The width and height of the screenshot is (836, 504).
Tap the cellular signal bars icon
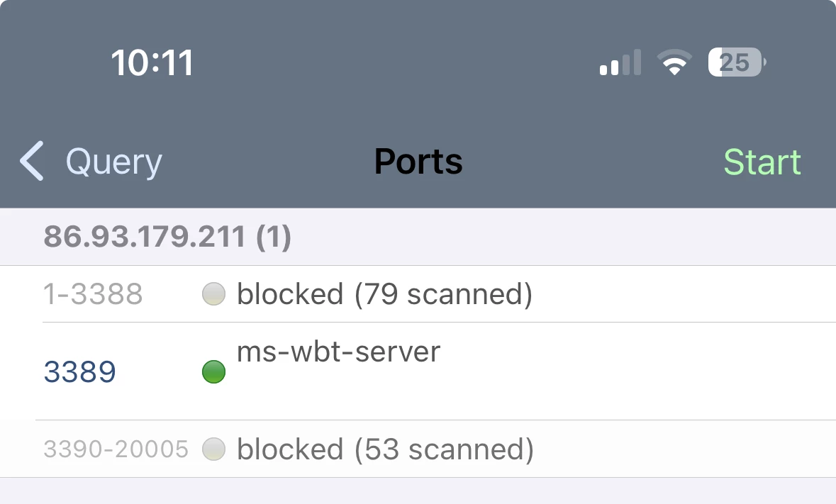point(620,63)
